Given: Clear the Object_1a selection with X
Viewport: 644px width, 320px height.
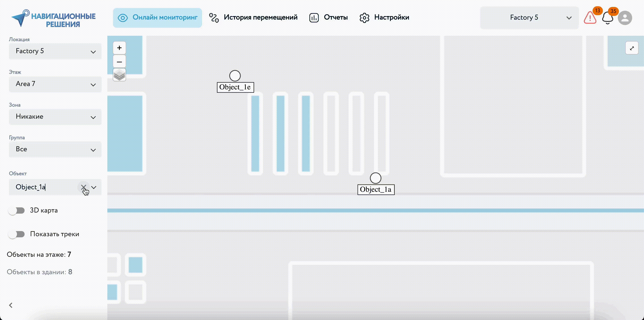Looking at the screenshot, I should [83, 187].
